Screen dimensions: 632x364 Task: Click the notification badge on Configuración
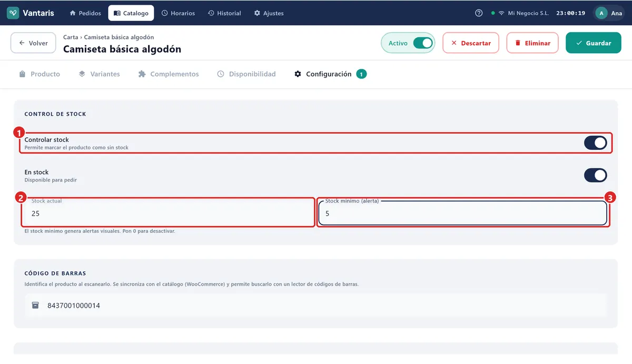pyautogui.click(x=361, y=74)
